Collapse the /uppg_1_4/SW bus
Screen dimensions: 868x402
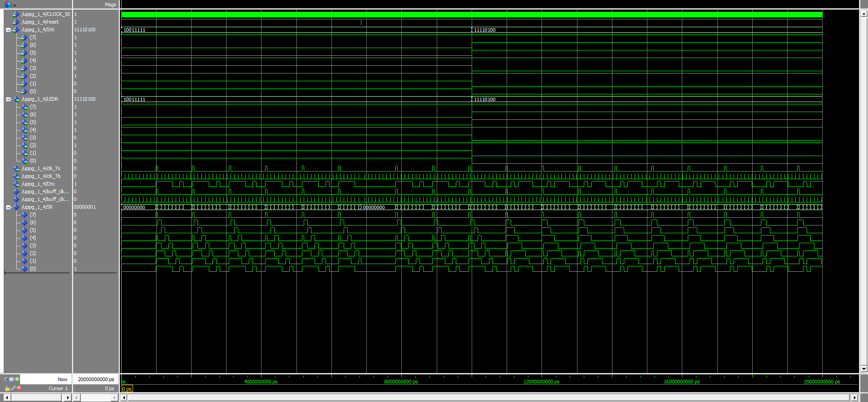(x=8, y=30)
